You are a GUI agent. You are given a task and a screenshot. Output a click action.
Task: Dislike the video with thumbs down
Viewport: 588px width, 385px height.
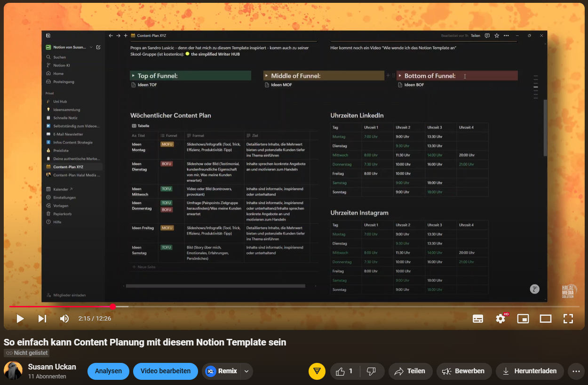372,371
